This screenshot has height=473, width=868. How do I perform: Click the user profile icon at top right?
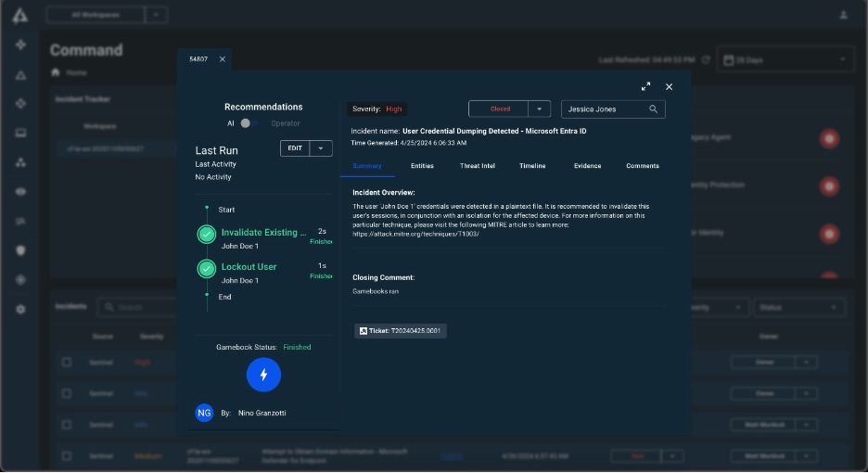(x=844, y=15)
